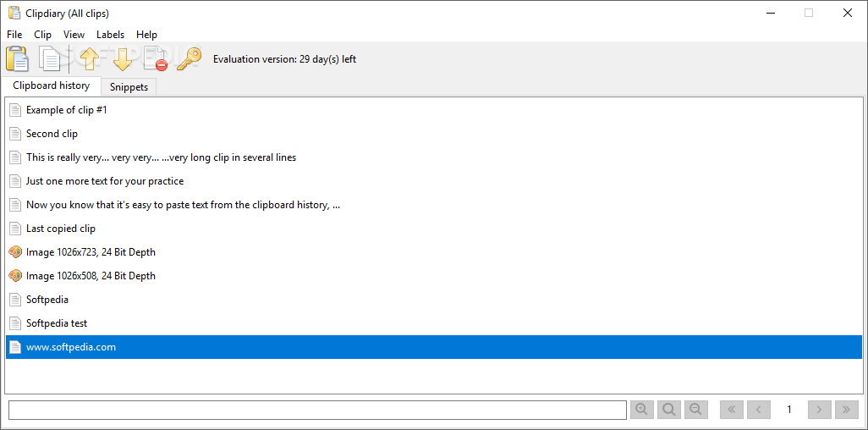868x430 pixels.
Task: Click into the search input field
Action: 318,410
